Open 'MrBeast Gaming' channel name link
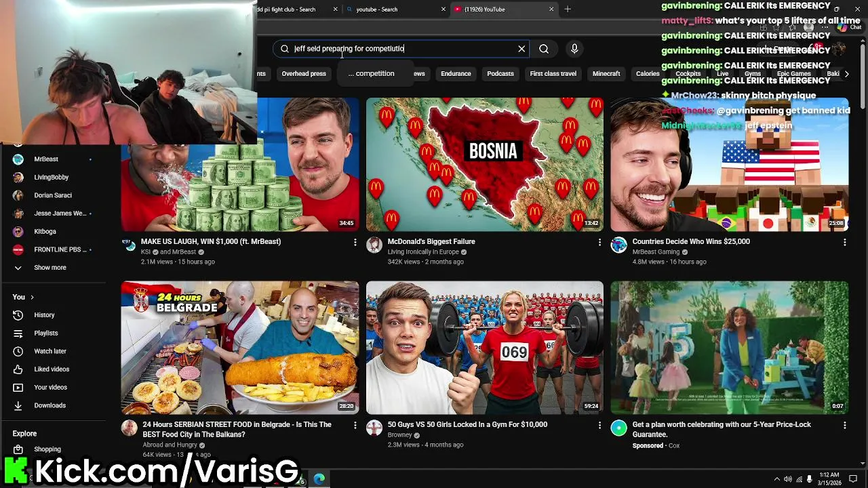The width and height of the screenshot is (868, 488). coord(656,252)
